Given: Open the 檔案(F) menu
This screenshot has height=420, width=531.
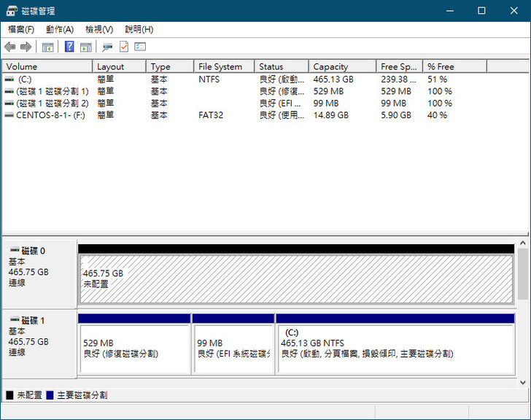Looking at the screenshot, I should [21, 29].
